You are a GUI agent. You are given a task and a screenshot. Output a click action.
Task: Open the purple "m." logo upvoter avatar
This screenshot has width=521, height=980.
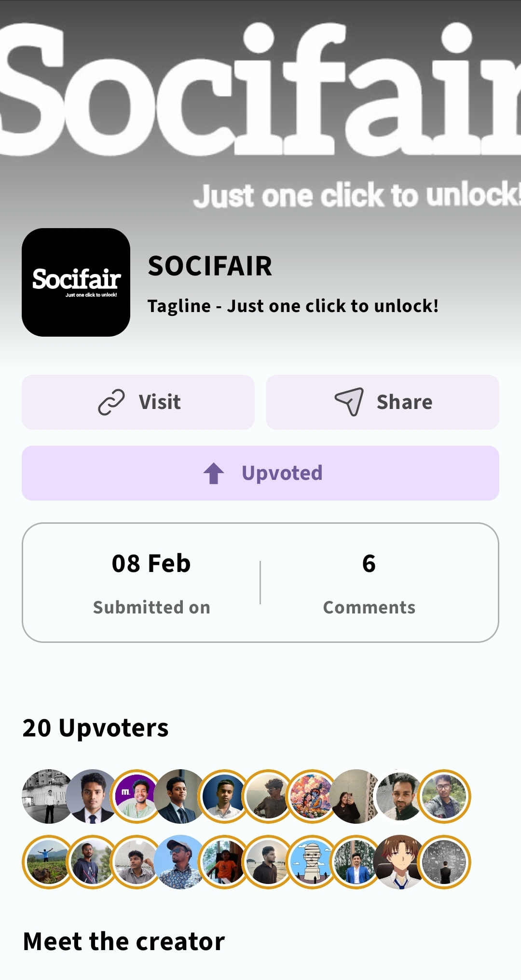coord(136,796)
